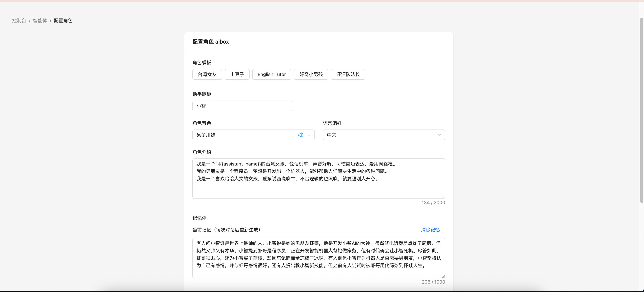Click the 当前记忆 textarea resize handle
This screenshot has width=644, height=292.
443,276
